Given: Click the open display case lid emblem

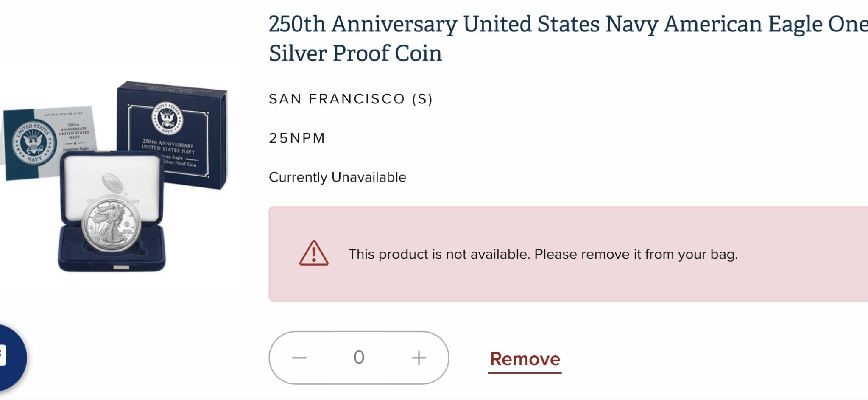Looking at the screenshot, I should 113,183.
